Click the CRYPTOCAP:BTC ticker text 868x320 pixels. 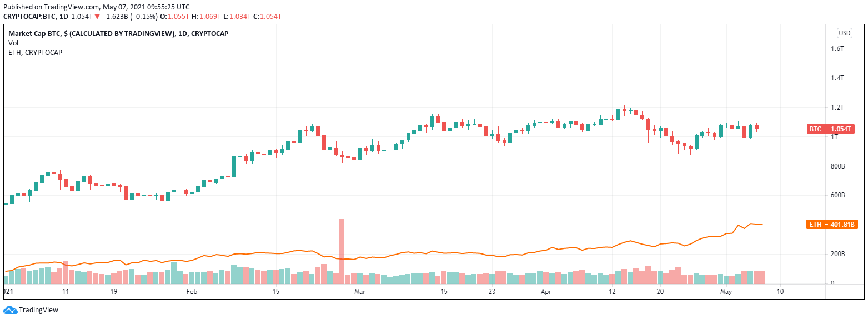point(31,17)
